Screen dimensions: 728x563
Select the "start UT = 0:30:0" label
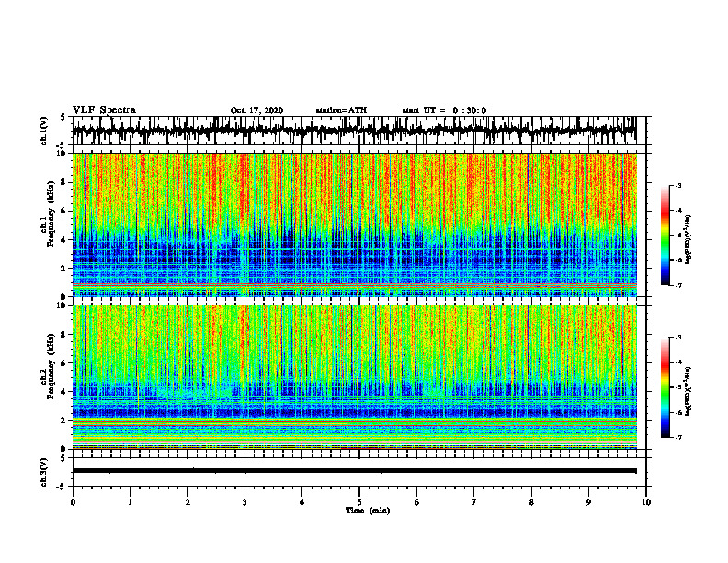444,110
